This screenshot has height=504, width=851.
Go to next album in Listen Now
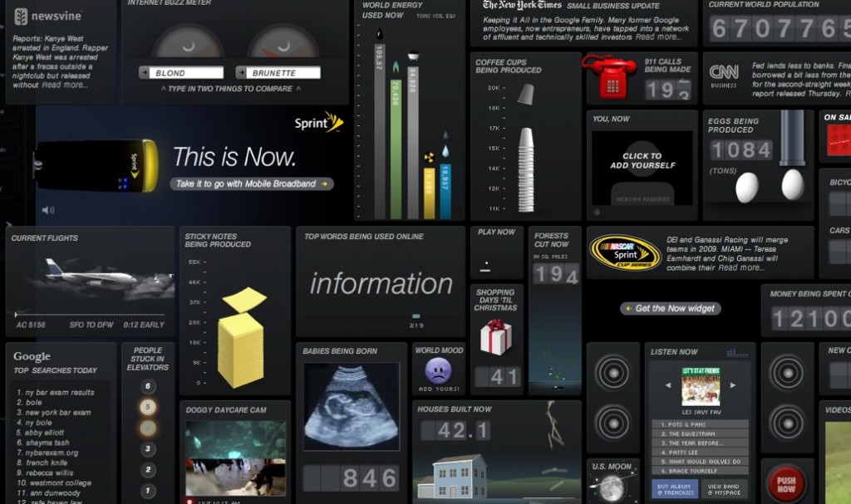(732, 385)
